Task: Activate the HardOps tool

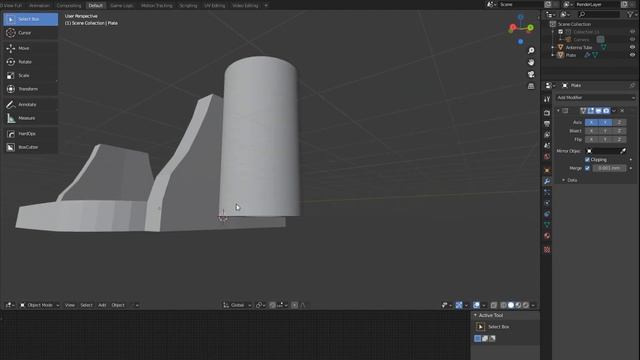Action: click(x=31, y=133)
